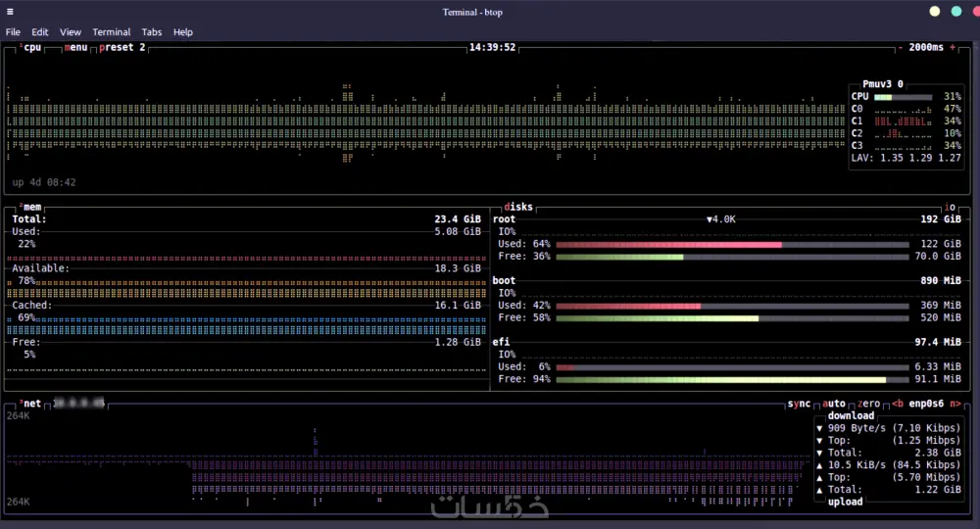Open the Tabs menu
The image size is (980, 529).
click(151, 32)
